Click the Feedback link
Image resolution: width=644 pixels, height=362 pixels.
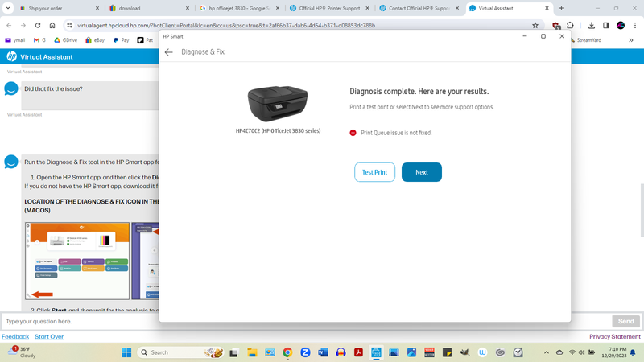coord(15,336)
